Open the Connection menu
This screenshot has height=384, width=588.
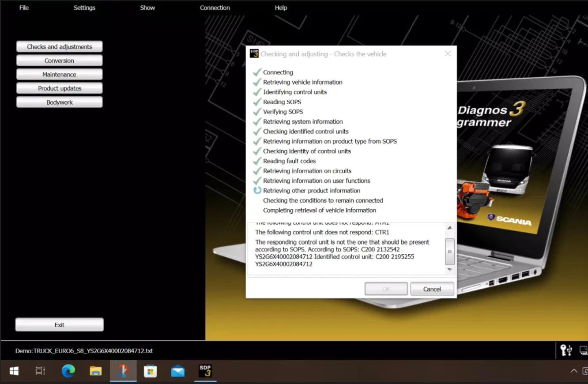215,8
